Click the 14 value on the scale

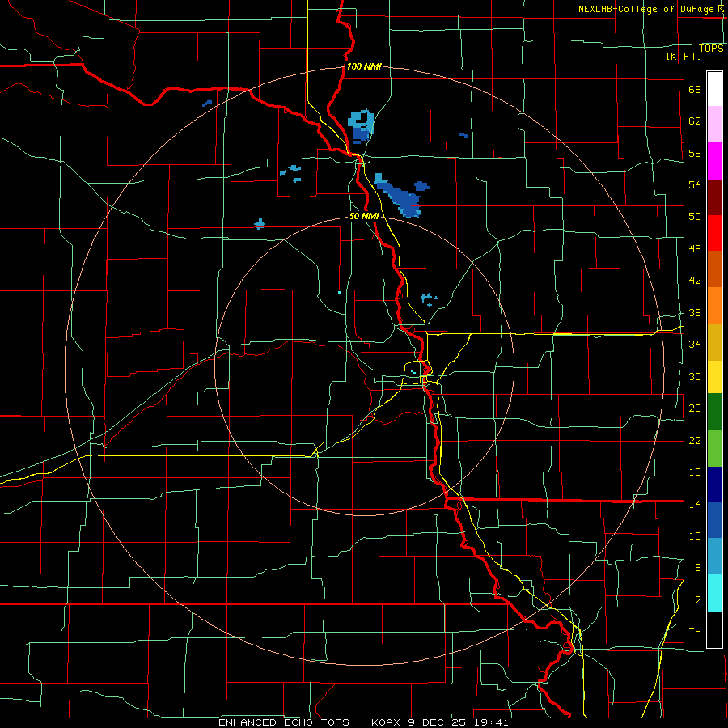(x=695, y=504)
